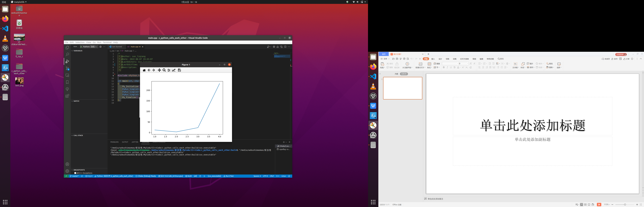
Task: Select the Pan tool in Figure 1
Action: tap(159, 70)
